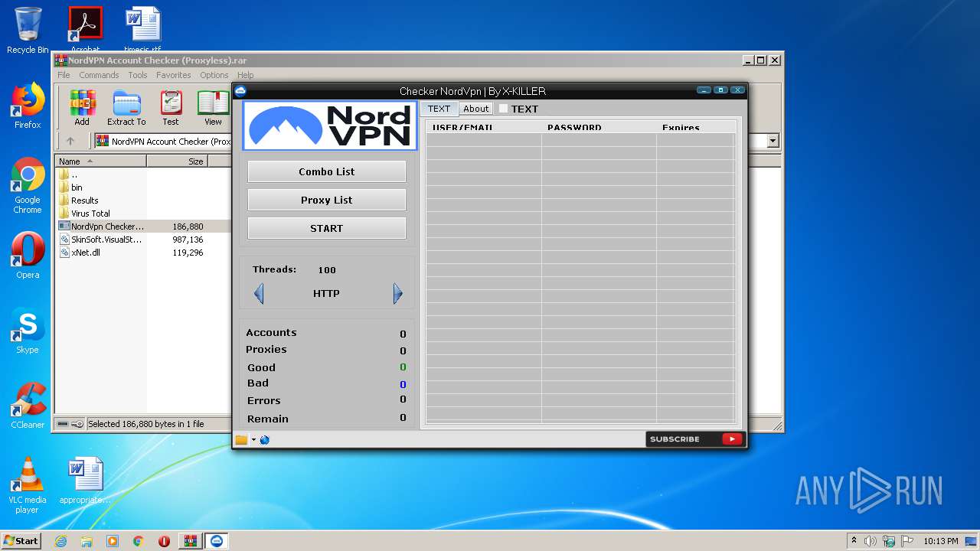Switch to the About tab
This screenshot has height=551, width=980.
pyautogui.click(x=476, y=109)
